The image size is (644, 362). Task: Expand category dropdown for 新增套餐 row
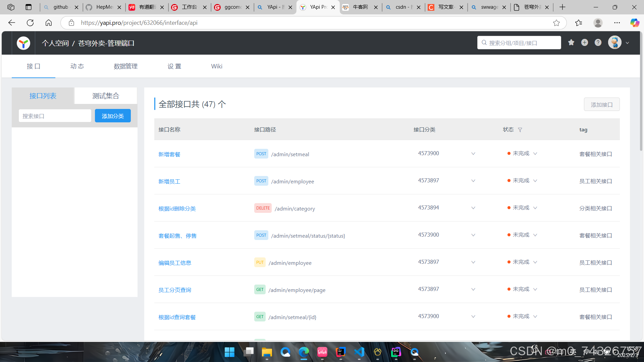(x=473, y=154)
